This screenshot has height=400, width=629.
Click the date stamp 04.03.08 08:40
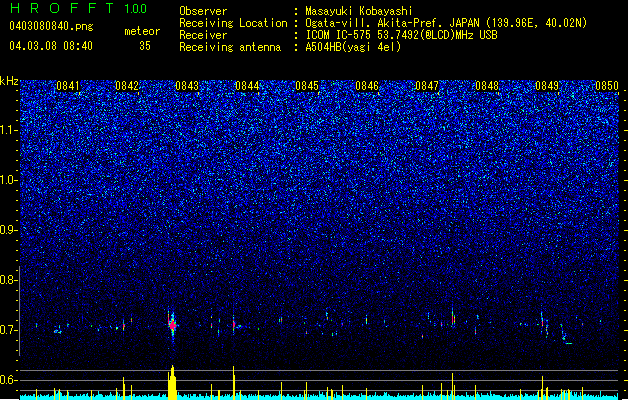pos(51,46)
